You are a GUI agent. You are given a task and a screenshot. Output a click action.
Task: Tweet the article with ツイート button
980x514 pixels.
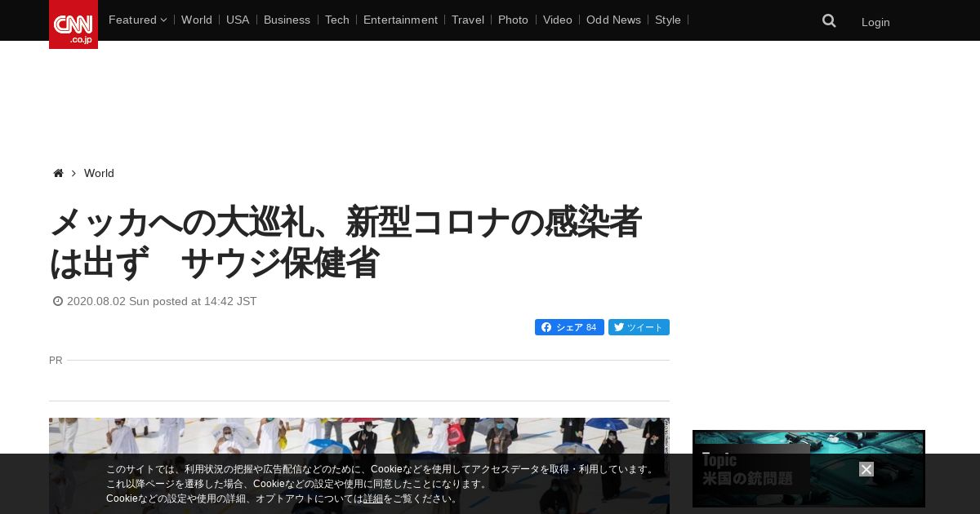point(639,327)
